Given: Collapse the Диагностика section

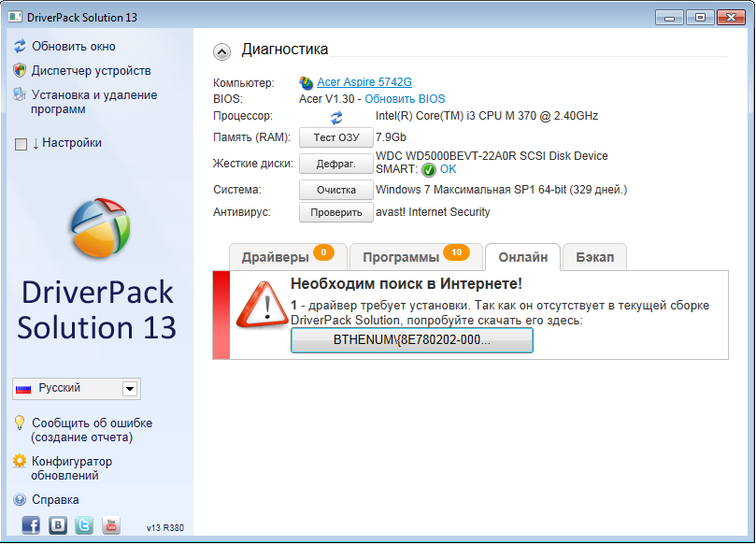Looking at the screenshot, I should pyautogui.click(x=221, y=51).
